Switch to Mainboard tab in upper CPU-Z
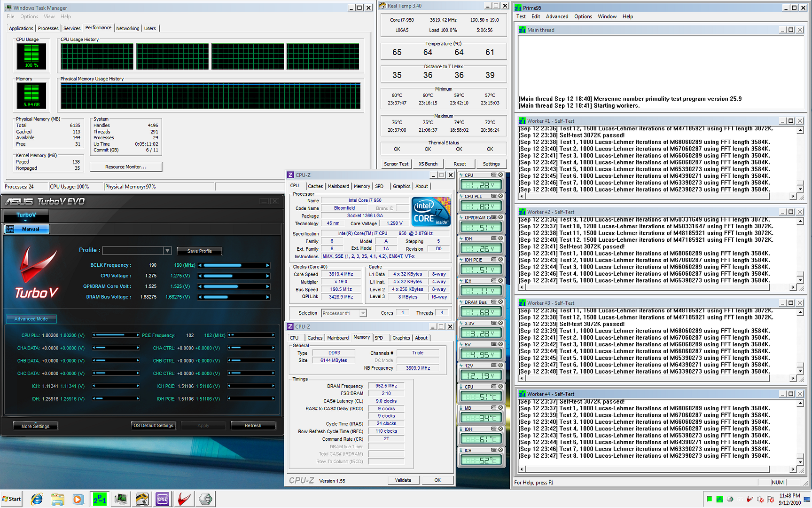Screen dimensions: 812x508 [x=338, y=186]
